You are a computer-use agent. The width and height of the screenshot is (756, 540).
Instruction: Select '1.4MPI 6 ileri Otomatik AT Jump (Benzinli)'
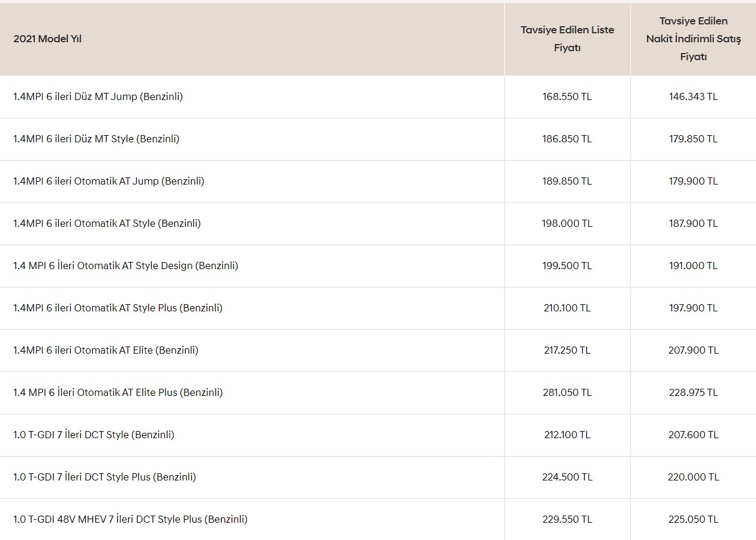(x=109, y=181)
